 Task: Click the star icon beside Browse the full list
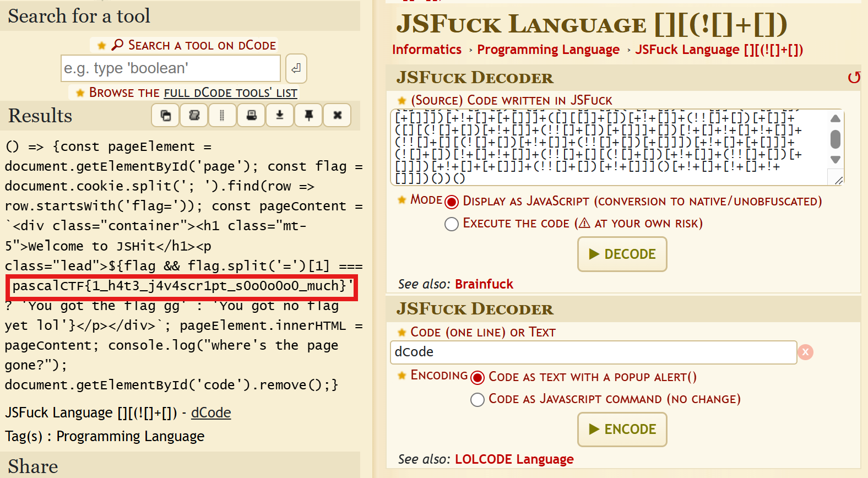point(80,93)
